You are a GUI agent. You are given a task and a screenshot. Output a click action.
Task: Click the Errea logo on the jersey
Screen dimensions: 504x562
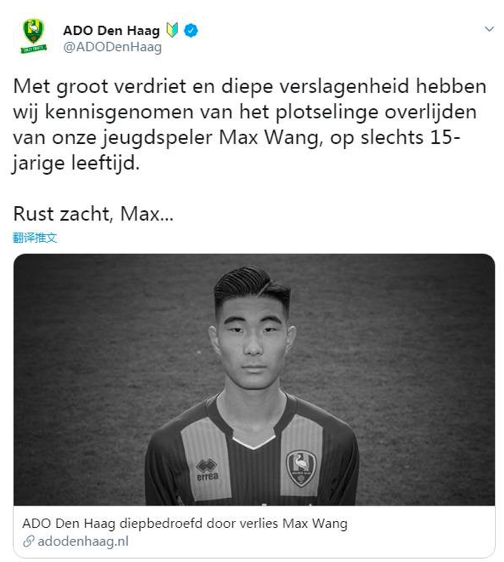[x=207, y=470]
